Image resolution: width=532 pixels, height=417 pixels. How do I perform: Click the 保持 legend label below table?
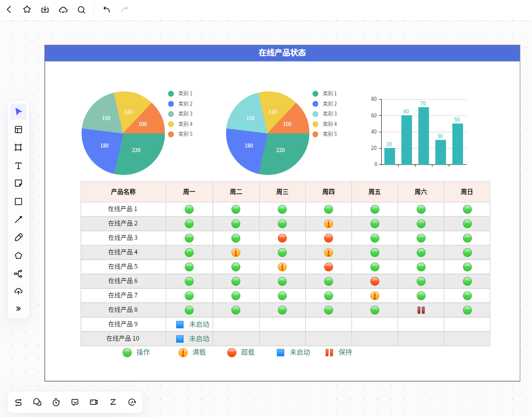(345, 352)
